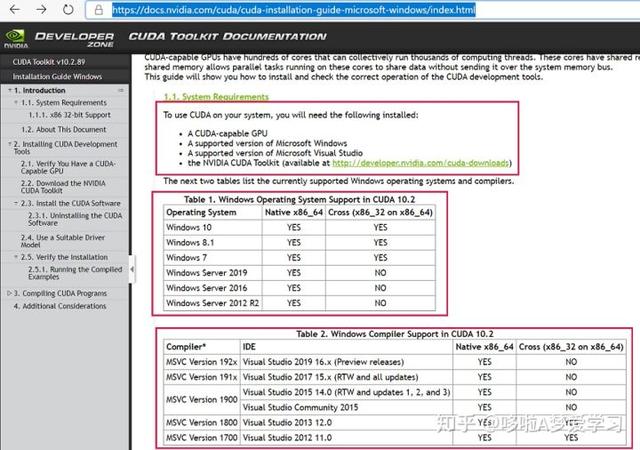Go to 2.2 Download the NVIDIA CUDA Toolkit
This screenshot has height=450, width=640.
[63, 187]
